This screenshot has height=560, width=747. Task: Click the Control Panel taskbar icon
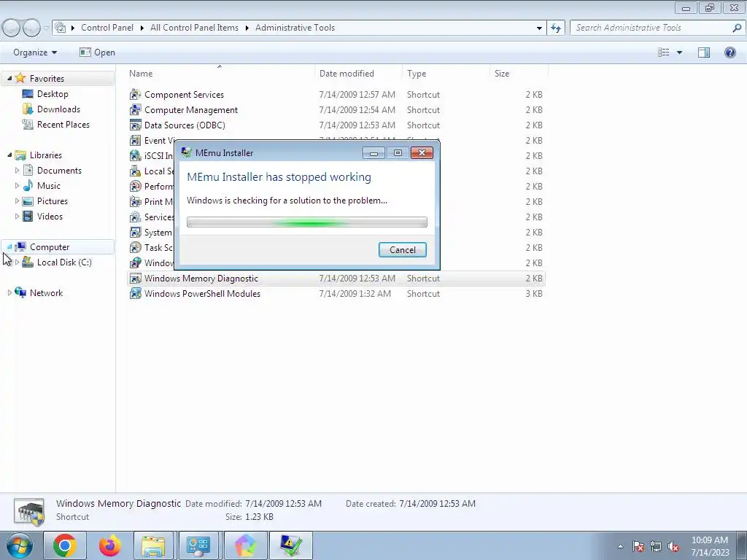click(198, 545)
